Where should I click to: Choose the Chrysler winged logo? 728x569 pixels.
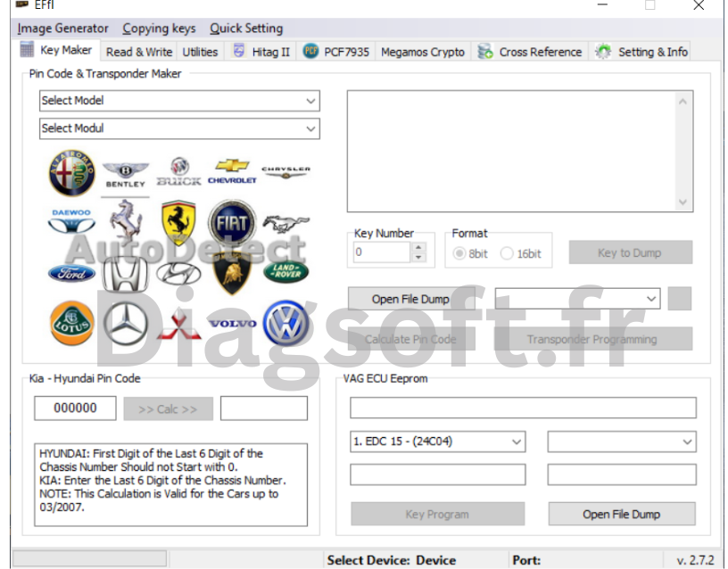tap(285, 172)
